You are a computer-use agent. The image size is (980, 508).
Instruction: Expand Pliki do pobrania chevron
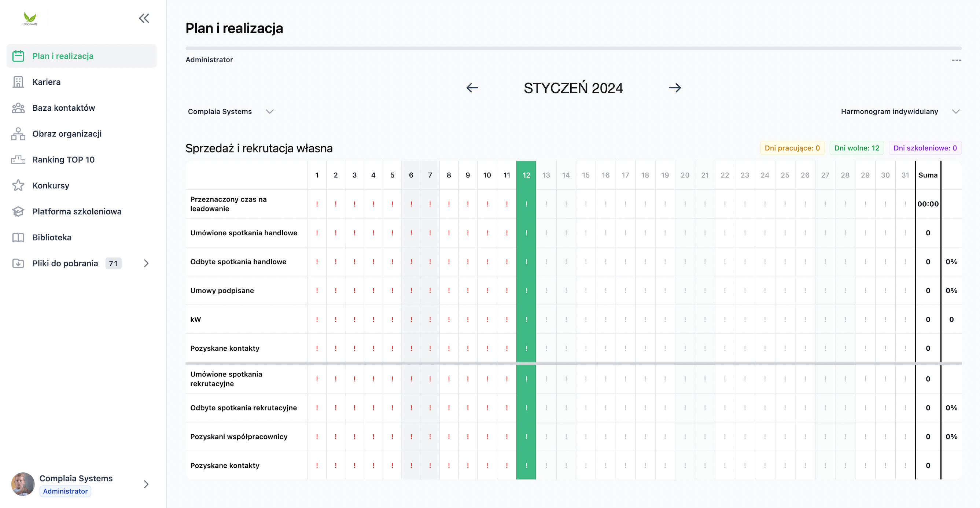[146, 263]
